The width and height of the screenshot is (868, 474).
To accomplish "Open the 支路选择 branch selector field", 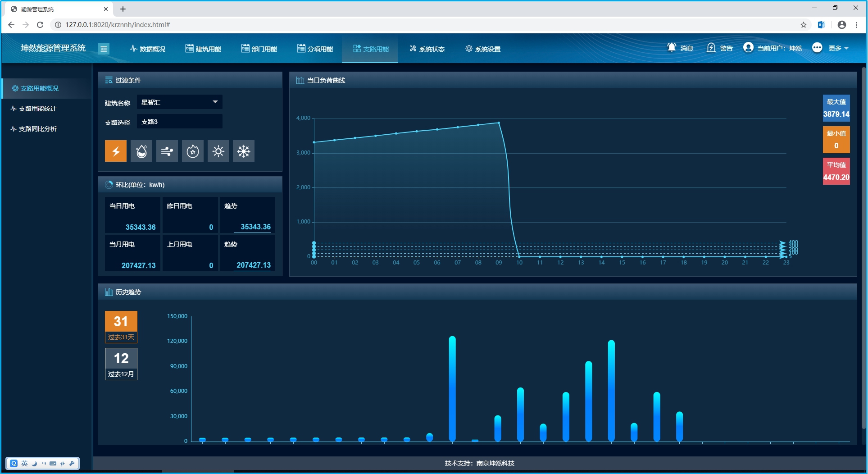I will pos(179,122).
